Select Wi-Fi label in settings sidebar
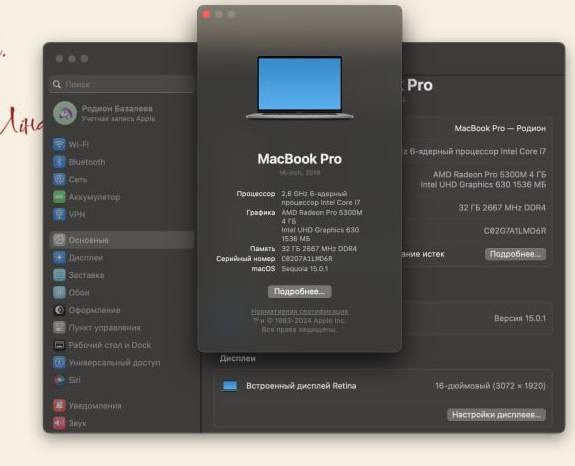 point(78,144)
